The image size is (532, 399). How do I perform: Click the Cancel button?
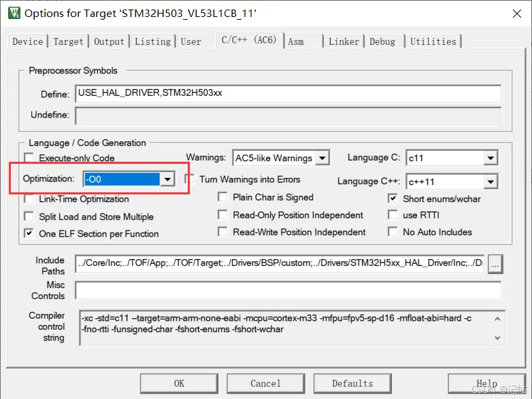(x=266, y=383)
